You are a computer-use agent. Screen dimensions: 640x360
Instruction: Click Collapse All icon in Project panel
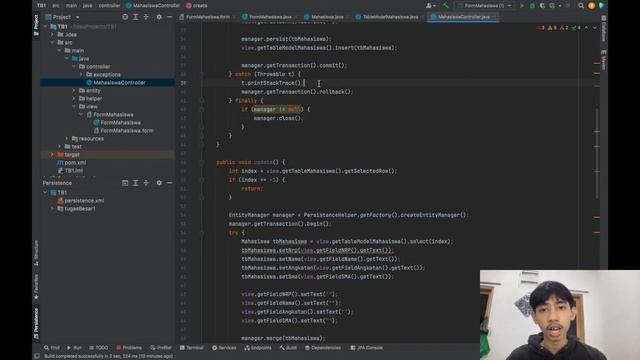coord(146,17)
